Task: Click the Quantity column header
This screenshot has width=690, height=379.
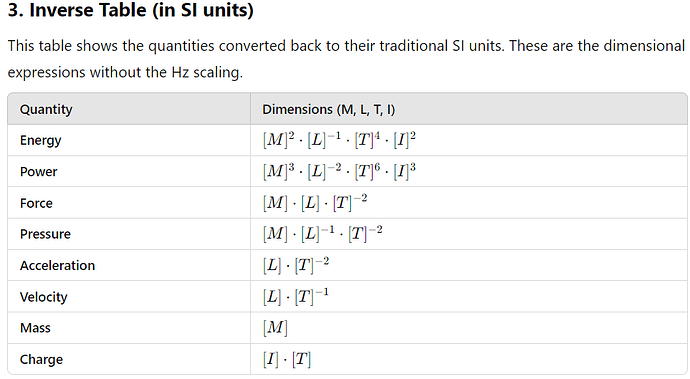Action: tap(46, 109)
